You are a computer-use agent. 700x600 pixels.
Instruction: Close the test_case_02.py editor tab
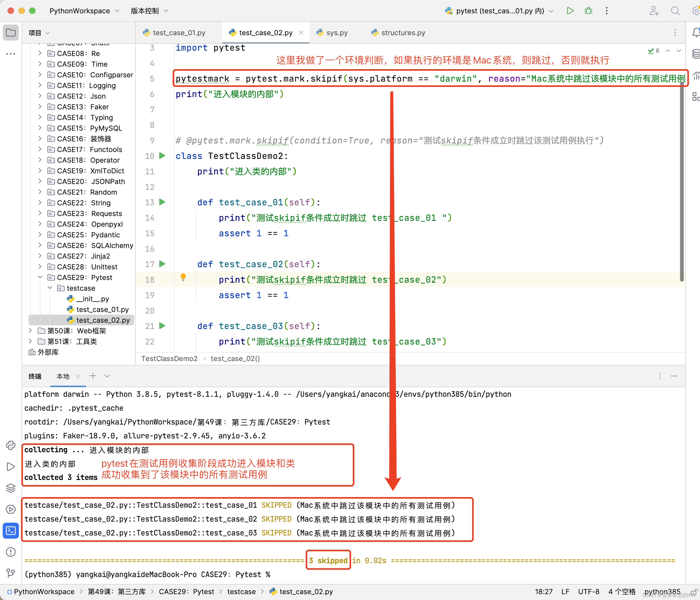tap(301, 33)
